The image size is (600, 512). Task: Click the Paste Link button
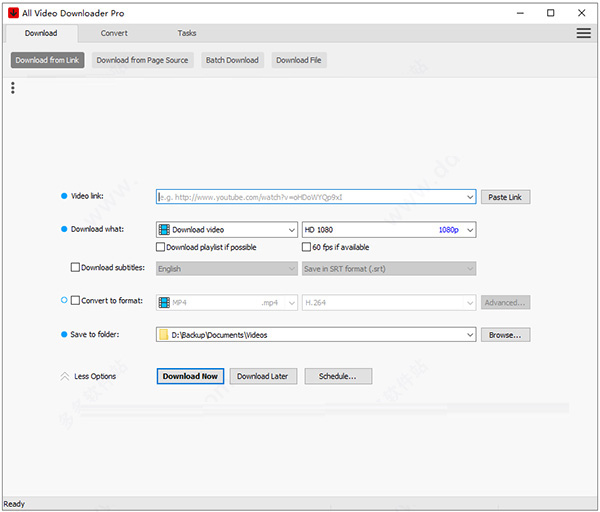tap(505, 197)
